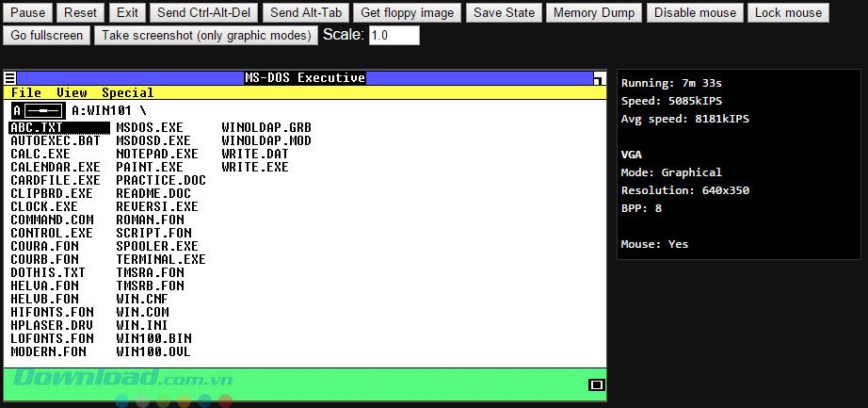Click Send Alt-Tab button
Screen dimensions: 868x408
[306, 13]
